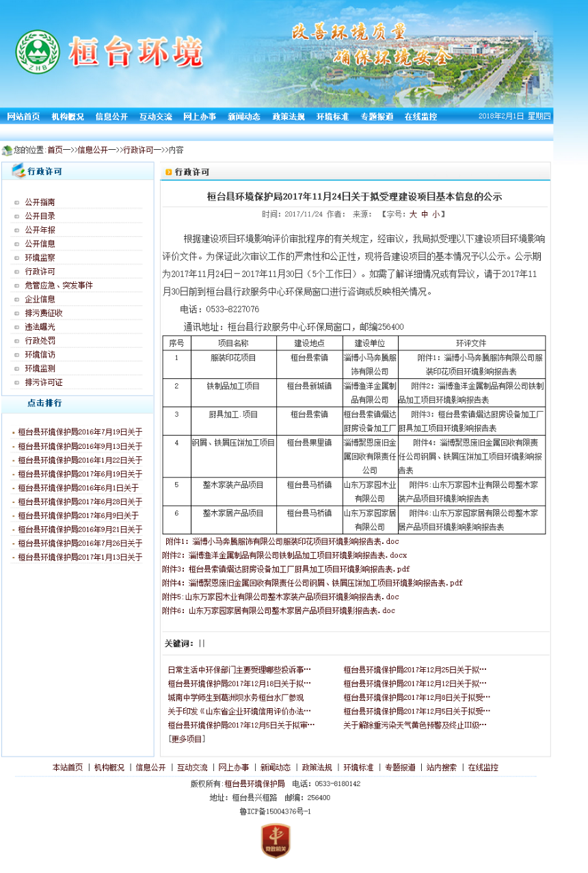
Task: Click the article title heading
Action: (354, 196)
